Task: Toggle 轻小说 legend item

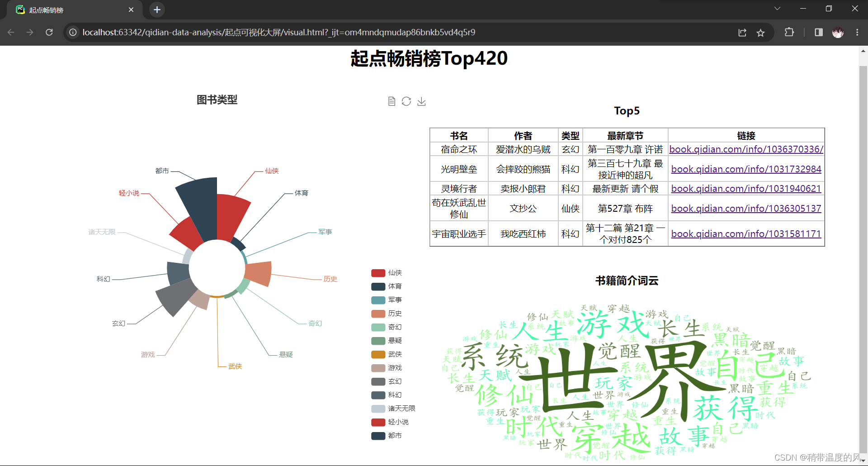Action: click(x=390, y=422)
